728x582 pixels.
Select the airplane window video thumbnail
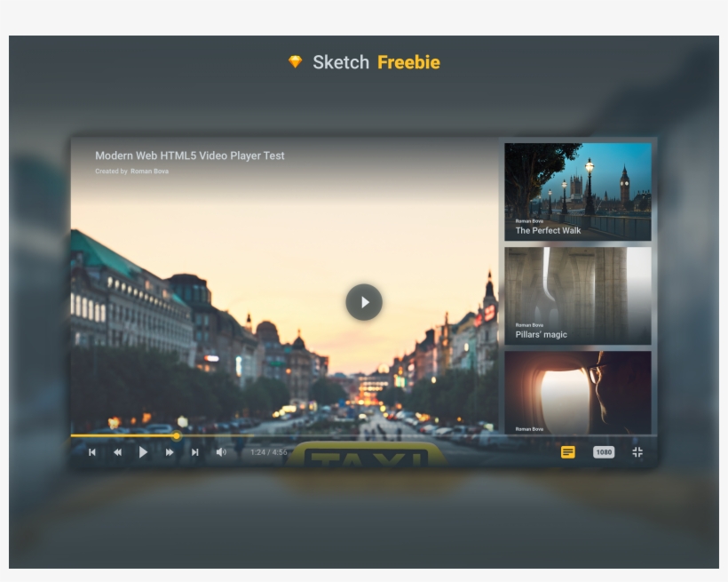[x=578, y=393]
